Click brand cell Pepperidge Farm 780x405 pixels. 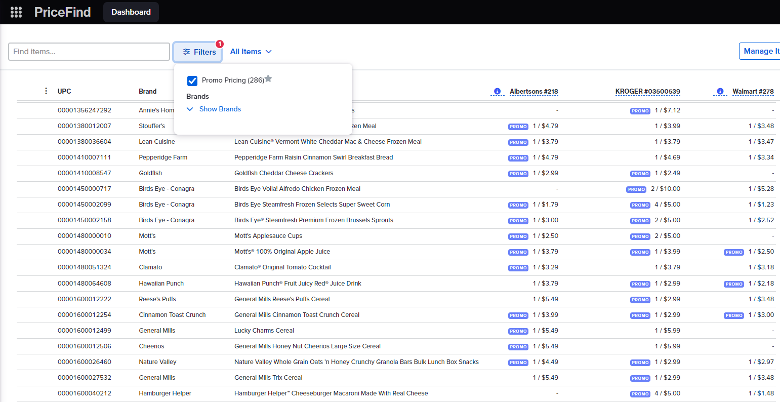(163, 158)
